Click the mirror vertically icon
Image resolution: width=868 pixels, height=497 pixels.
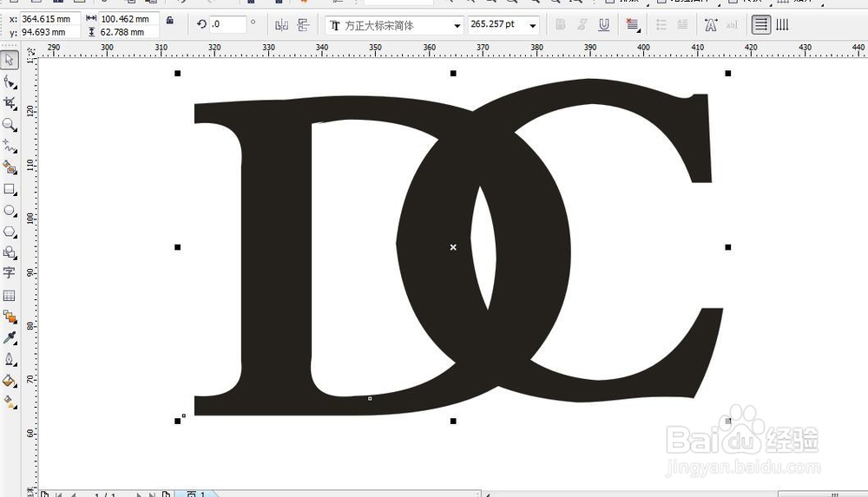(303, 25)
